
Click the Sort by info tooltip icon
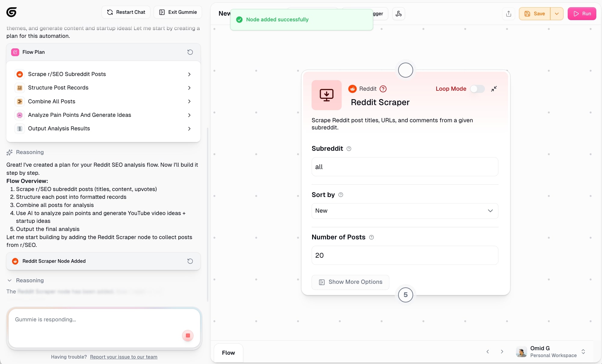(x=341, y=195)
